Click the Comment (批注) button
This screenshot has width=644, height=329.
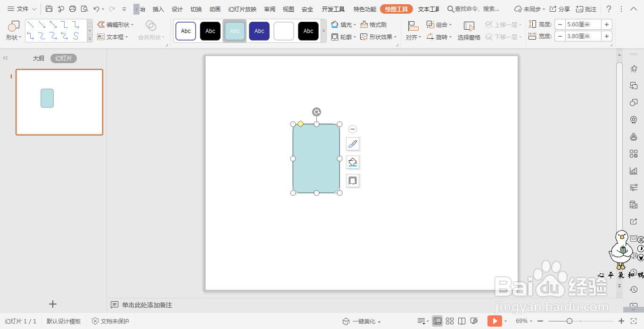coord(586,9)
